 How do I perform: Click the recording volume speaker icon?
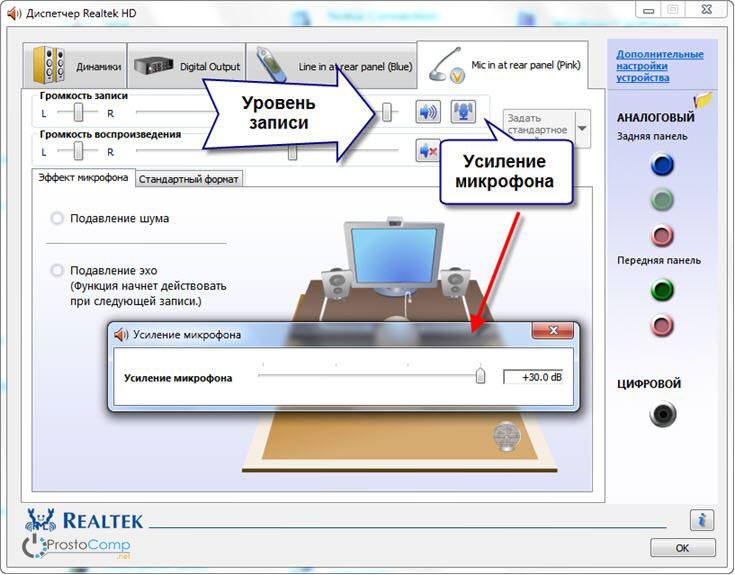point(429,112)
